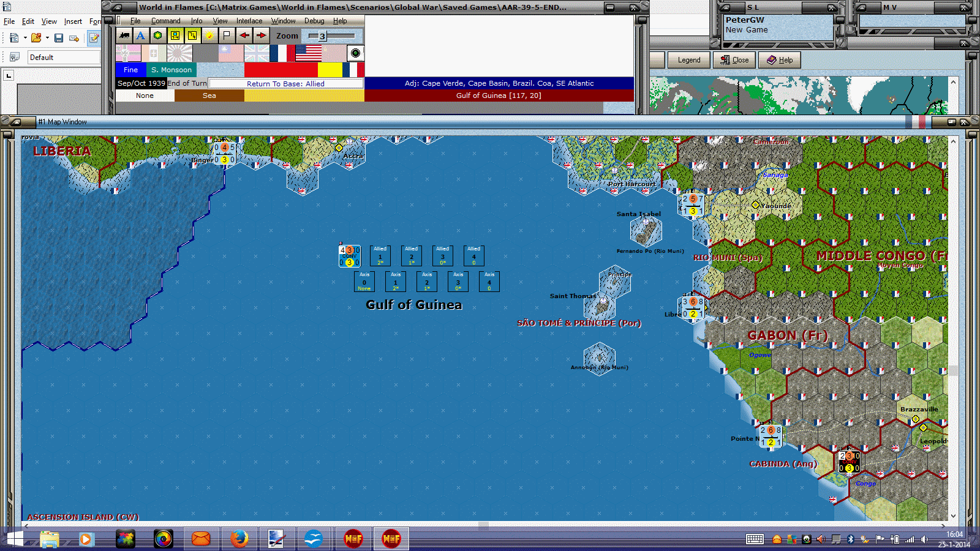980x551 pixels.
Task: Select Axis sea box 0 marked None
Action: pyautogui.click(x=364, y=282)
